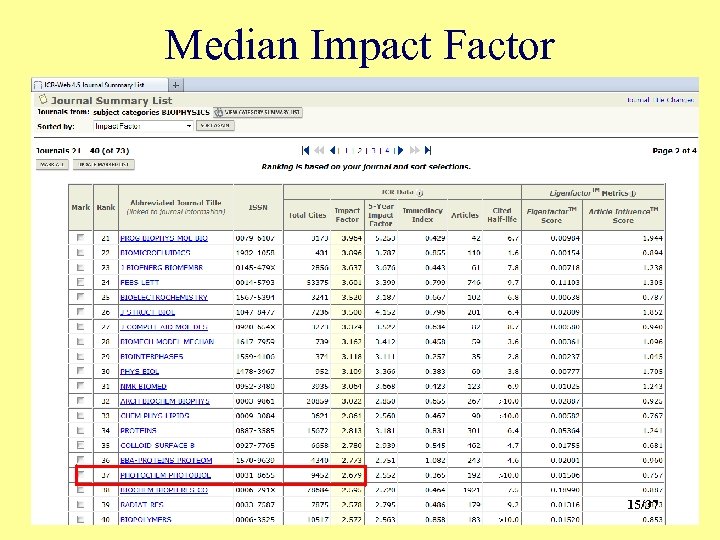Image resolution: width=720 pixels, height=540 pixels.
Task: Open CHEM PHYS LIPIDS journal link
Action: click(155, 416)
